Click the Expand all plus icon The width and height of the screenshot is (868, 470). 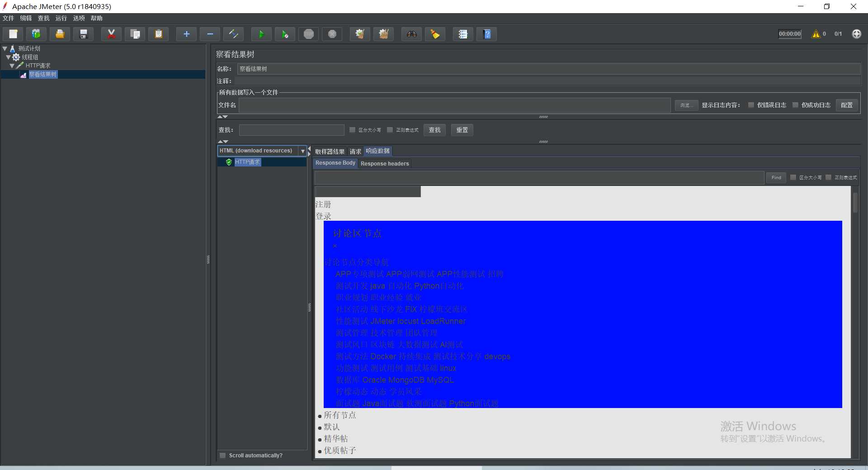point(186,34)
